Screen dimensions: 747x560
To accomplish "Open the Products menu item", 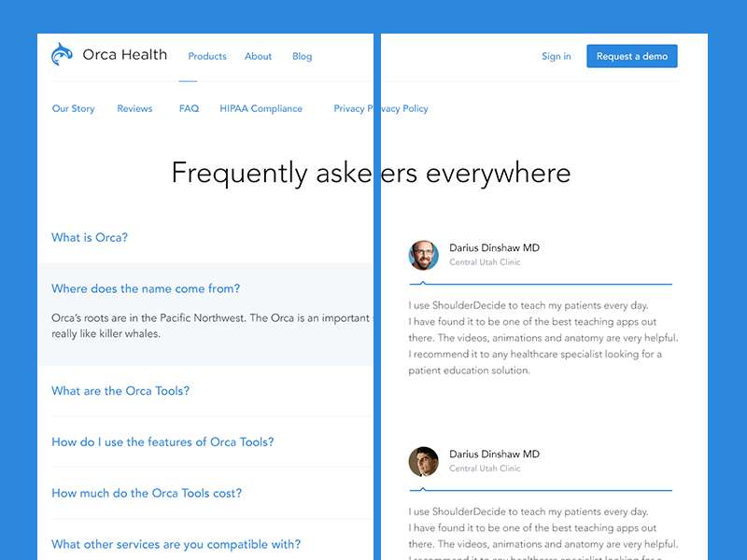I will point(207,56).
